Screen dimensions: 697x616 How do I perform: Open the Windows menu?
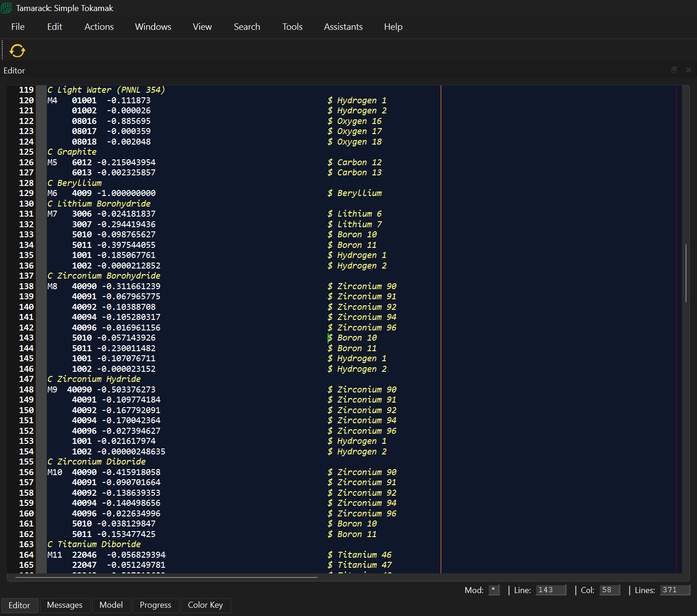153,27
